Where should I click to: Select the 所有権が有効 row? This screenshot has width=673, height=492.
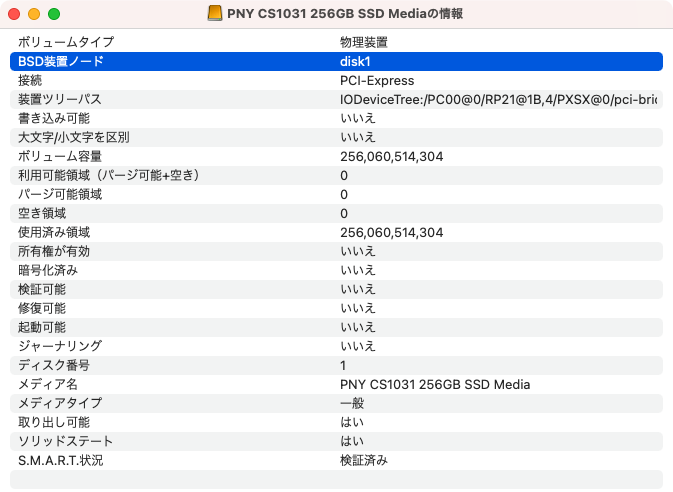coord(336,251)
